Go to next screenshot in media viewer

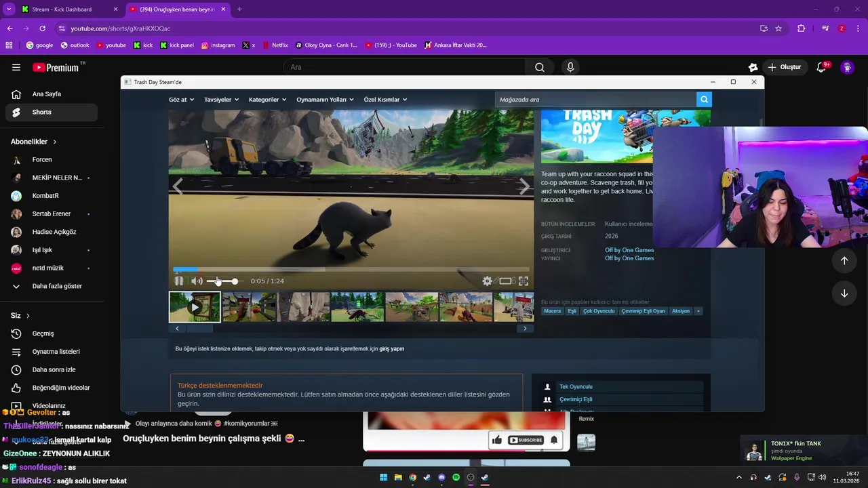[x=524, y=187]
